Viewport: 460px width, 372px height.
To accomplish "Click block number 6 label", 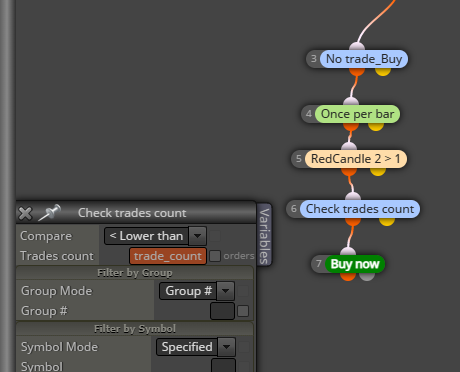I will click(294, 209).
